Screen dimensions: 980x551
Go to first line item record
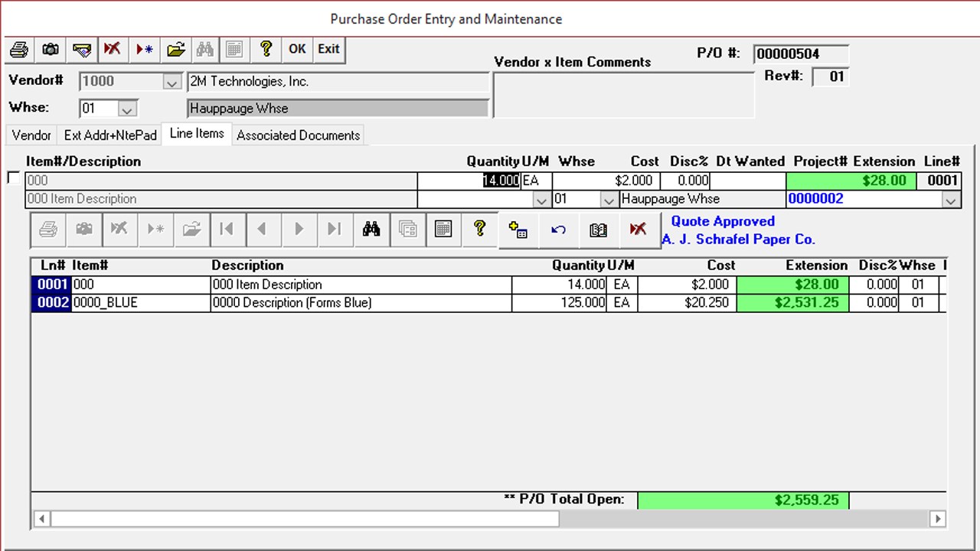(227, 229)
